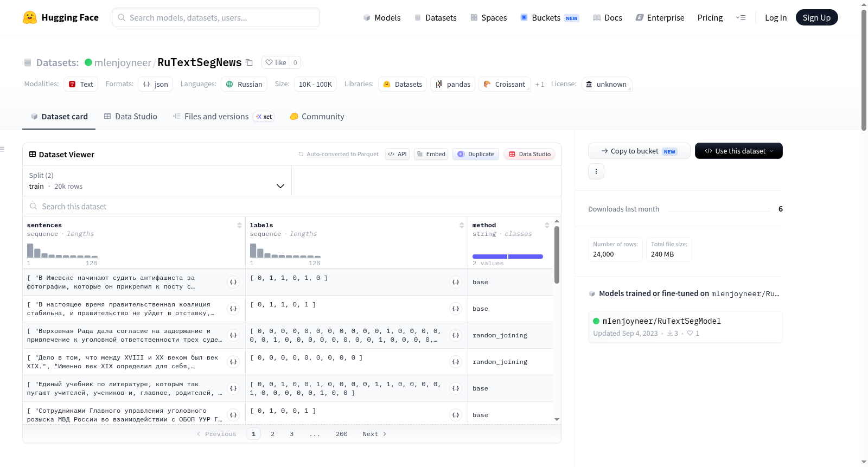
Task: Sort the labels column
Action: (462, 225)
